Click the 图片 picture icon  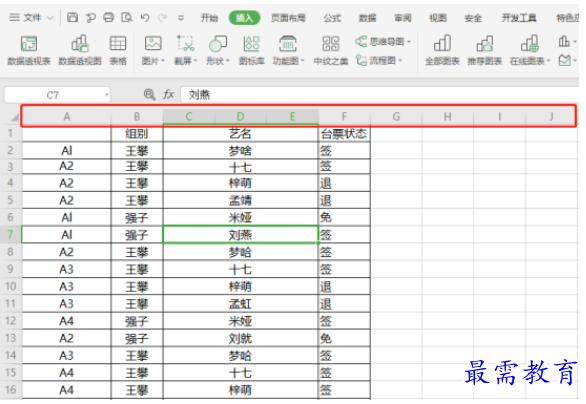coord(153,44)
